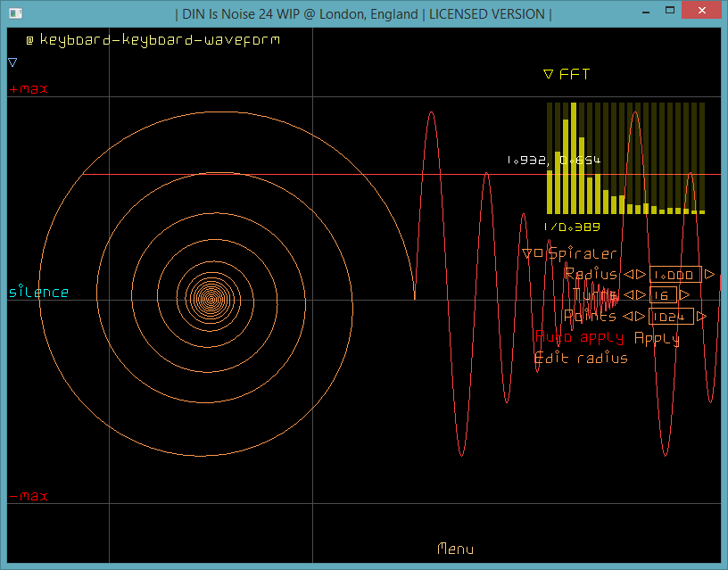Click the Turns value field
The width and height of the screenshot is (728, 570).
pyautogui.click(x=662, y=295)
